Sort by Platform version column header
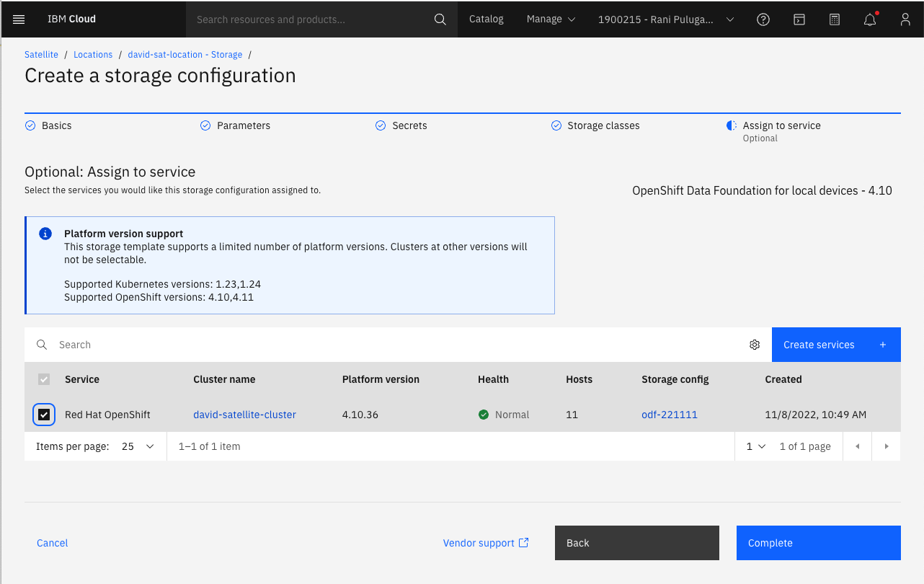This screenshot has height=584, width=924. (381, 379)
